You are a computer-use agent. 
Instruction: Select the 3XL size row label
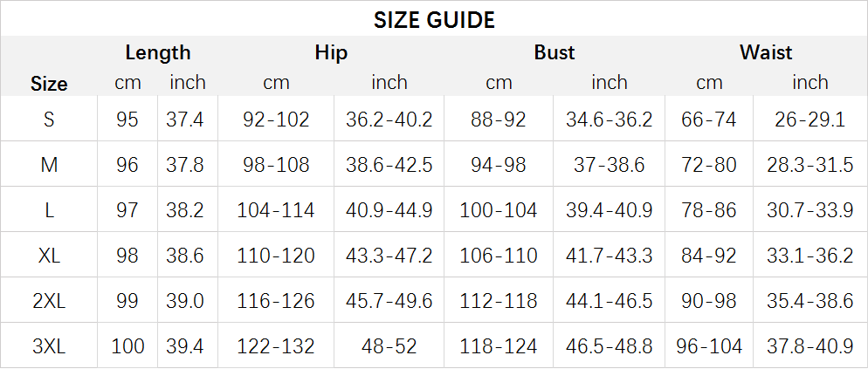(49, 346)
